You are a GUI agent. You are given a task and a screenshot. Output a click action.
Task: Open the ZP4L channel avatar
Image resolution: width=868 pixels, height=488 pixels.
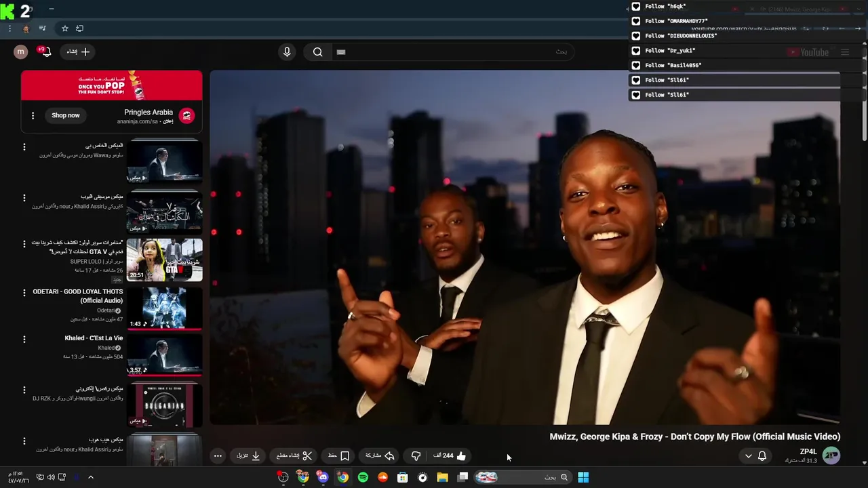(831, 455)
